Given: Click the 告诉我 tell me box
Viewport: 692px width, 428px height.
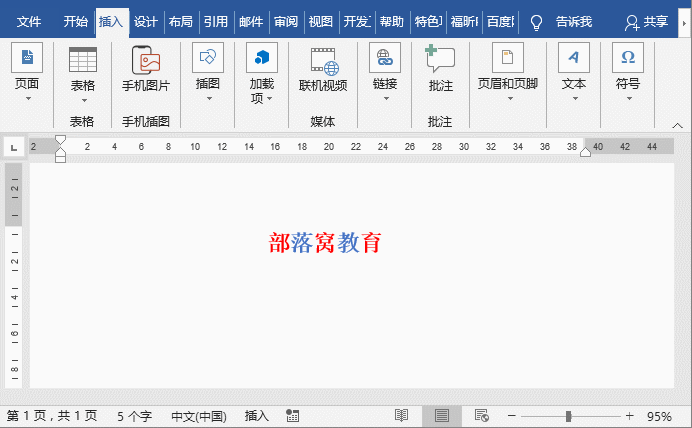Looking at the screenshot, I should (574, 22).
